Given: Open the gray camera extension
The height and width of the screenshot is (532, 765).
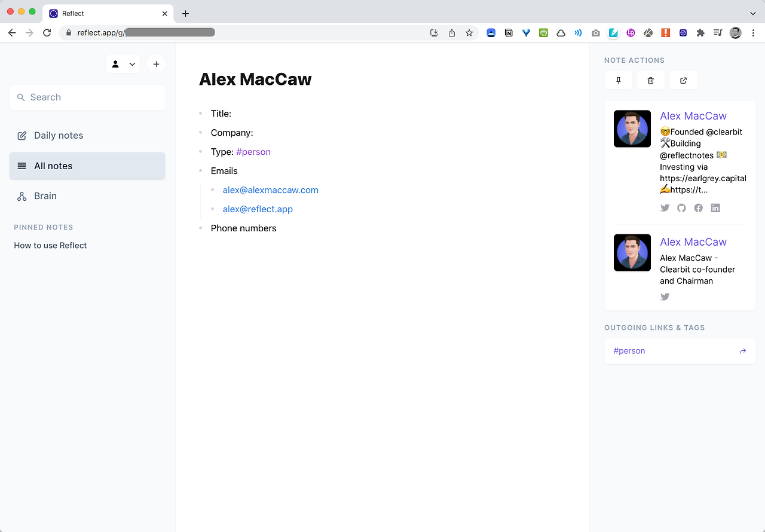Looking at the screenshot, I should (596, 33).
